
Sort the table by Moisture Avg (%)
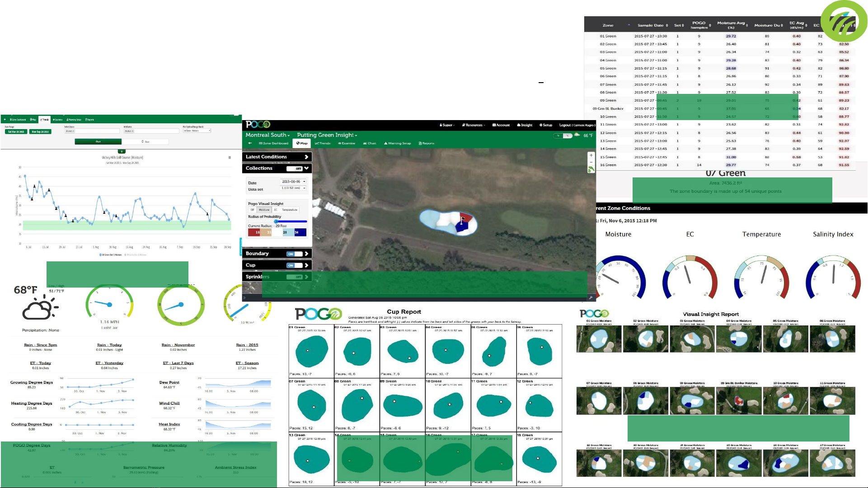(732, 25)
